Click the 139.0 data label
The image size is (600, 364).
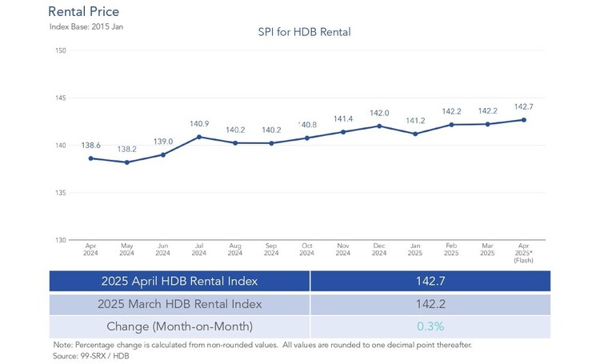coord(163,142)
